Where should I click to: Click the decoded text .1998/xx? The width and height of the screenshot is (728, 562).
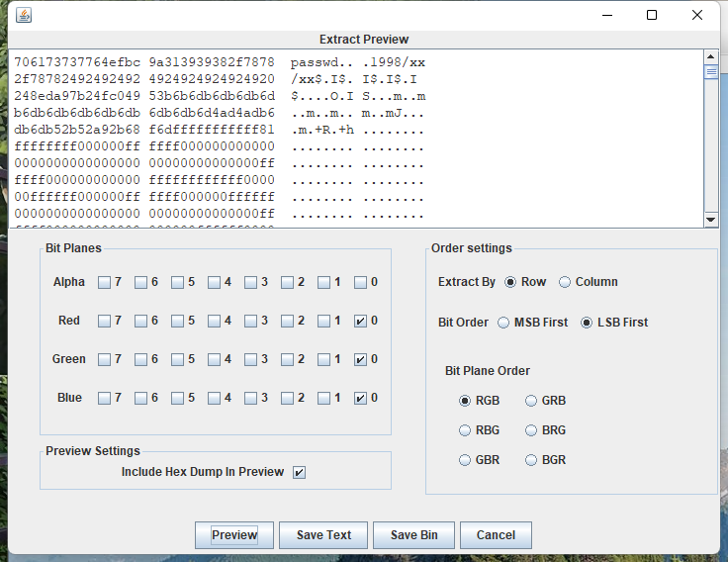394,62
